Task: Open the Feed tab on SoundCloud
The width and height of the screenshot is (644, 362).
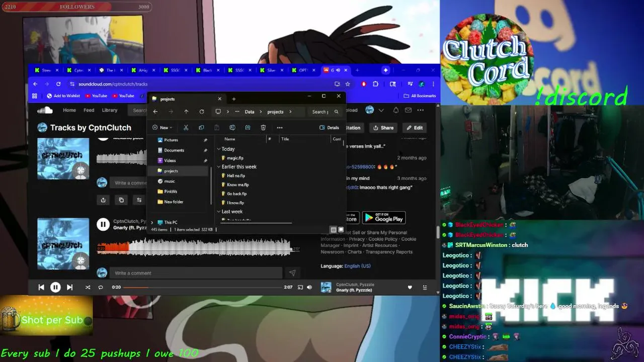Action: coord(89,110)
